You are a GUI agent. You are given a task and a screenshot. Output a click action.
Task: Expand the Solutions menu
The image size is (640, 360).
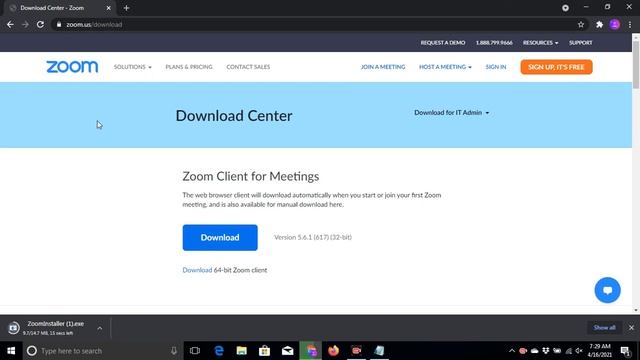point(133,67)
